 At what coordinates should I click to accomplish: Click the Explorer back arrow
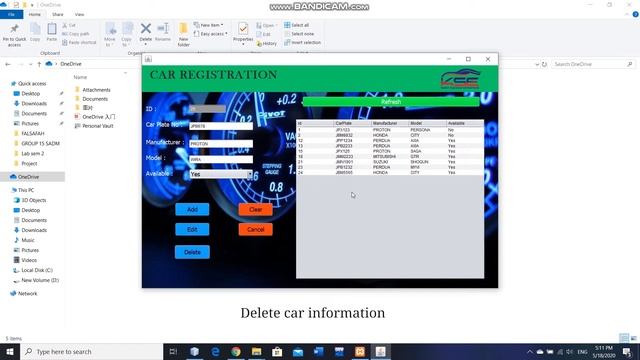pyautogui.click(x=8, y=64)
